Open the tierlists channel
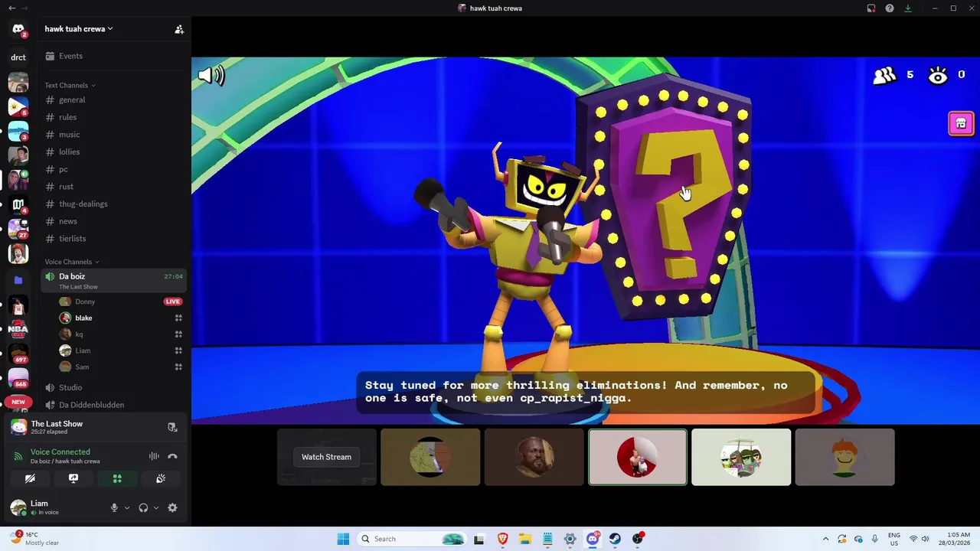 coord(113,238)
